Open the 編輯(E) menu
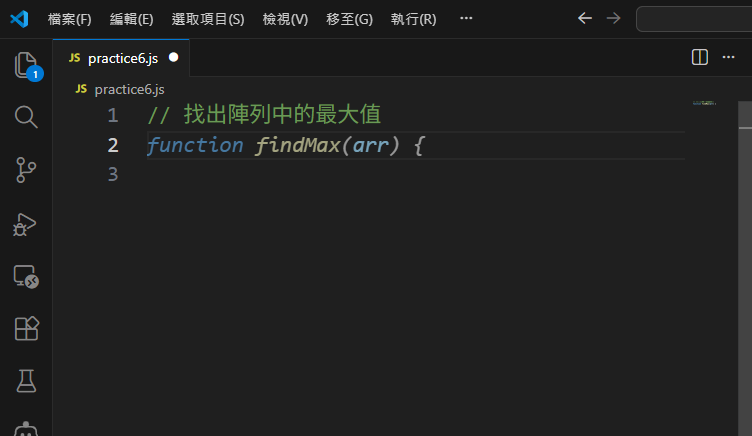752x436 pixels. (131, 19)
